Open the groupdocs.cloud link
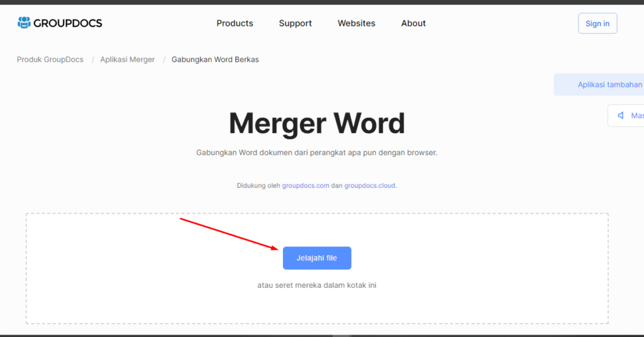Screen dimensions: 644x337 pyautogui.click(x=370, y=185)
